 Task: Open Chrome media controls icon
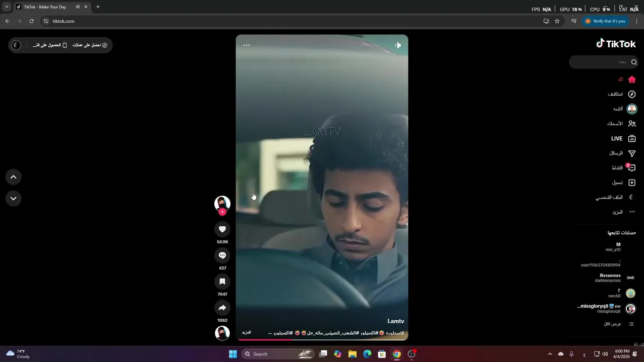tap(574, 21)
